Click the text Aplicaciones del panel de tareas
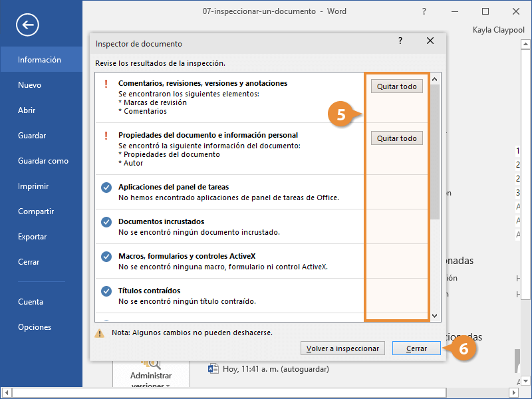Image resolution: width=532 pixels, height=399 pixels. coord(174,187)
